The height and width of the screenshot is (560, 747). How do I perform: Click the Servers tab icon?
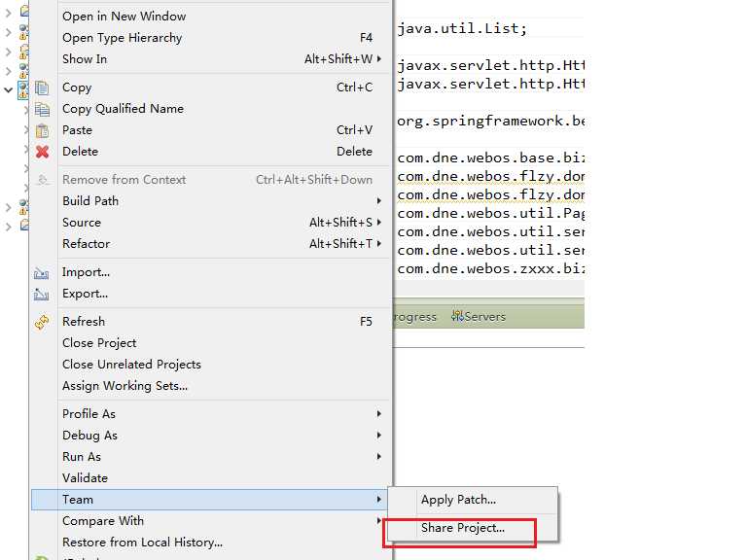[458, 316]
